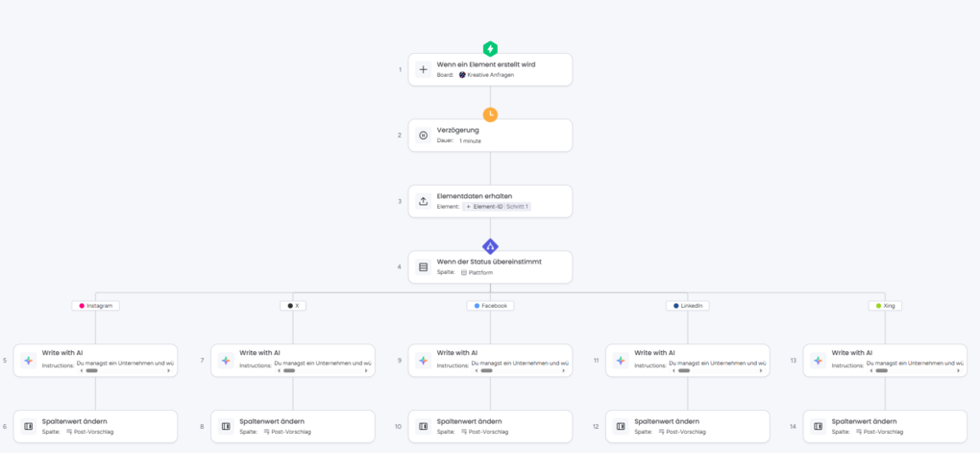
Task: Click the pause icon in Verzögerung step
Action: point(423,136)
